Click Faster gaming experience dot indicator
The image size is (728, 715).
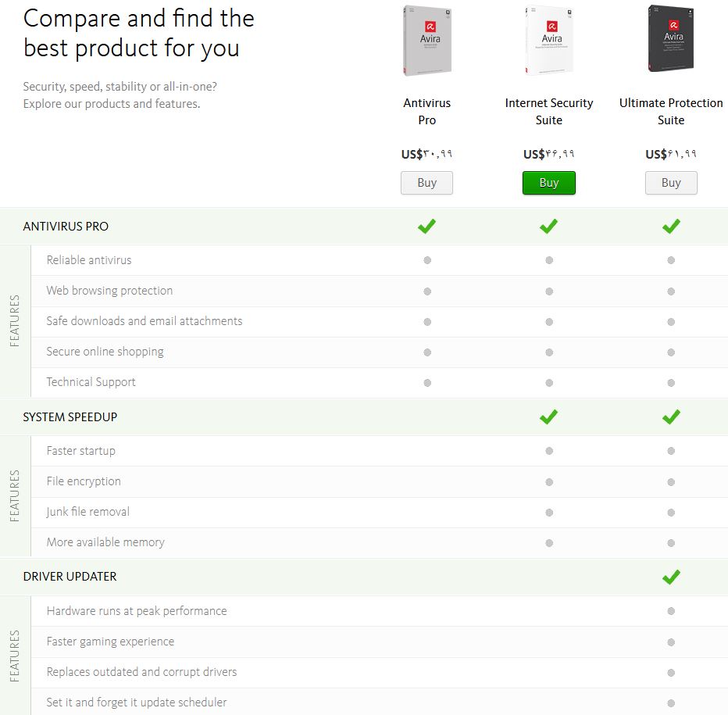(671, 642)
